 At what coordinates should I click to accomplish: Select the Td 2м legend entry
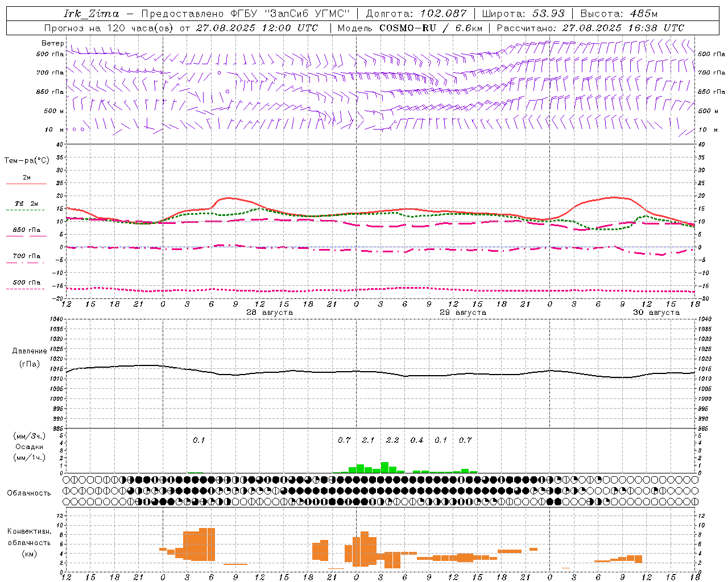pos(26,203)
